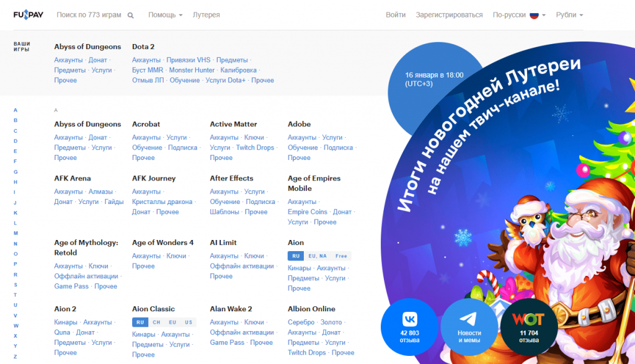Image resolution: width=635 pixels, height=364 pixels.
Task: Click the FunPay logo
Action: (x=29, y=15)
